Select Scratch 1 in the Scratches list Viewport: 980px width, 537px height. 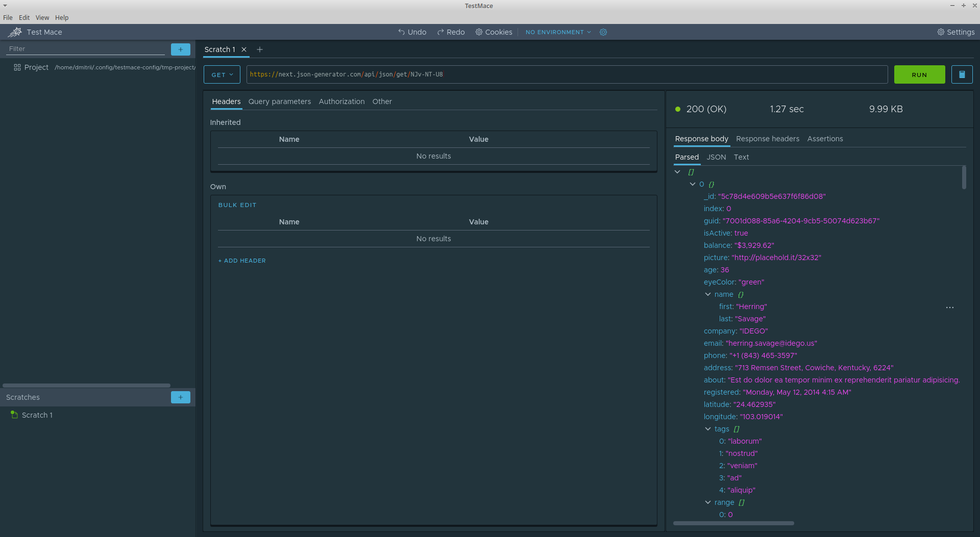(x=37, y=415)
